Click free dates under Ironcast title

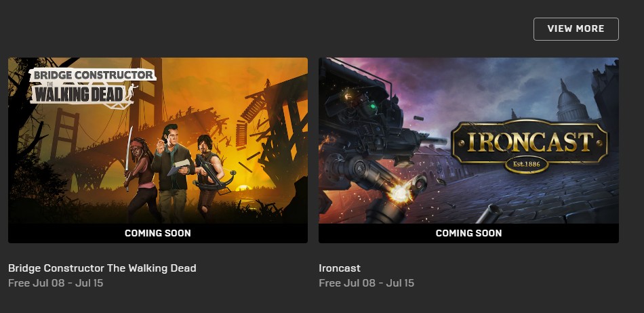(366, 283)
